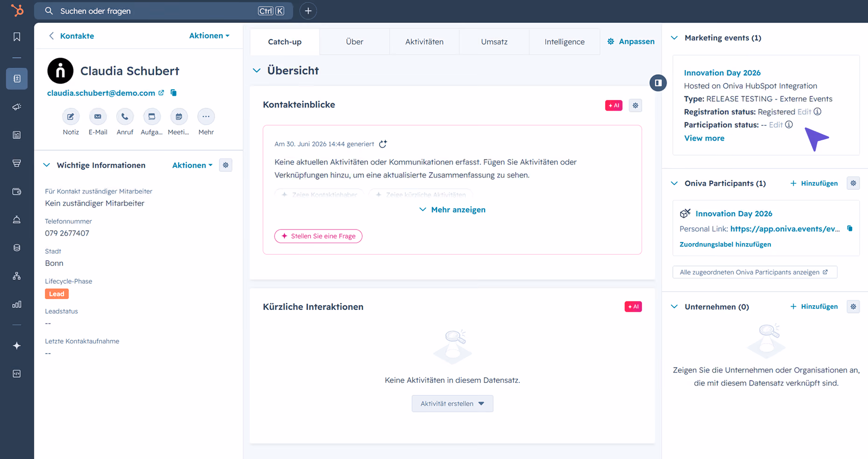Open email external link icon beside address
Screen dimensions: 868x459
[x=161, y=93]
